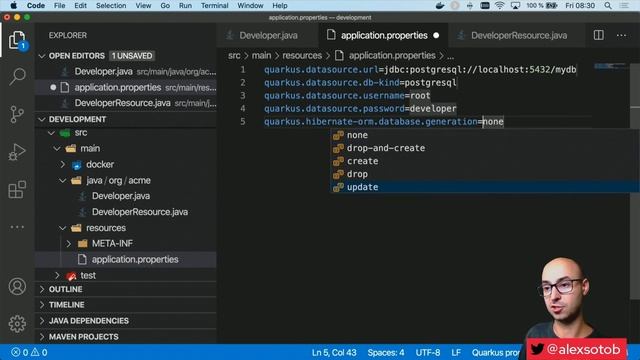The image size is (640, 360).
Task: Click the Docker whale menu bar icon
Action: (440, 5)
